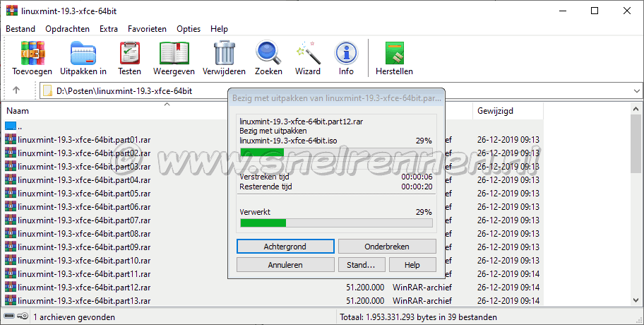
Task: Click the archive icon of part05.rar
Action: (11, 193)
